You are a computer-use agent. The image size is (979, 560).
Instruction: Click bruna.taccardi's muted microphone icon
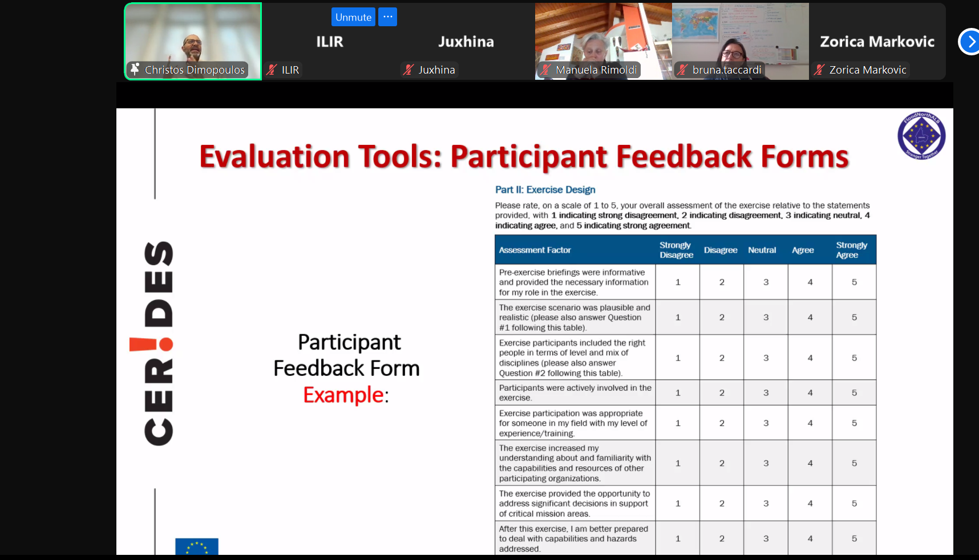(x=682, y=70)
